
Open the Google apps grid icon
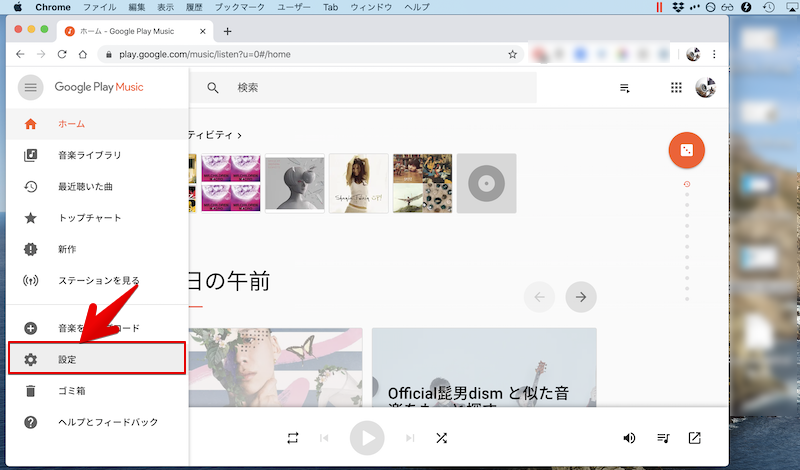coord(676,88)
